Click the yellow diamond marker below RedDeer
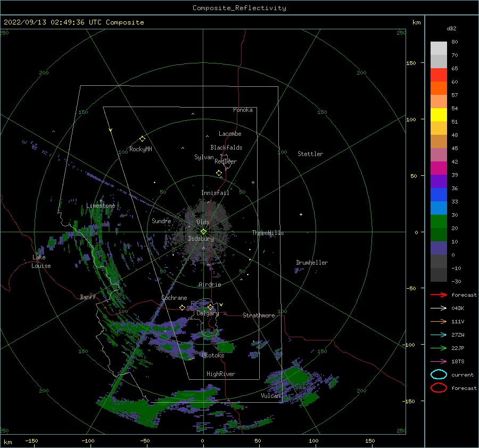Image resolution: width=479 pixels, height=448 pixels. (x=219, y=173)
